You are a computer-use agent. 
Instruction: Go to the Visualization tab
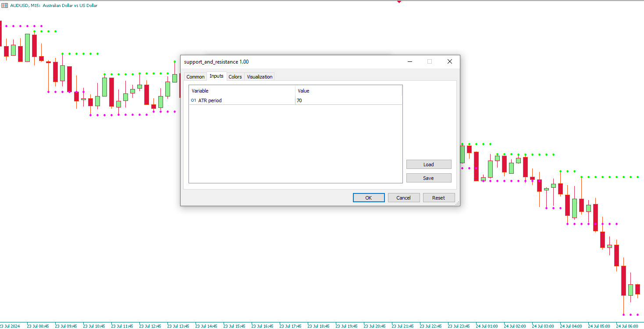pos(260,77)
